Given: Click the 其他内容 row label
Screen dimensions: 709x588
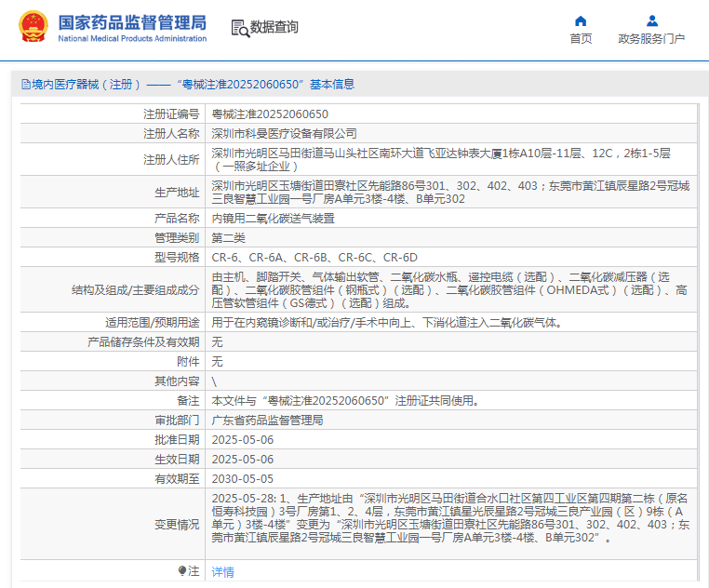Looking at the screenshot, I should click(x=177, y=381).
